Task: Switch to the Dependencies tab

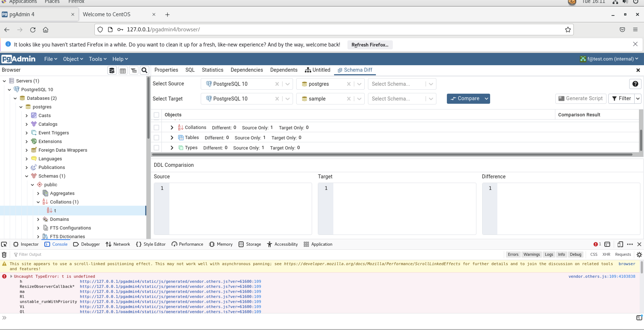Action: point(247,70)
